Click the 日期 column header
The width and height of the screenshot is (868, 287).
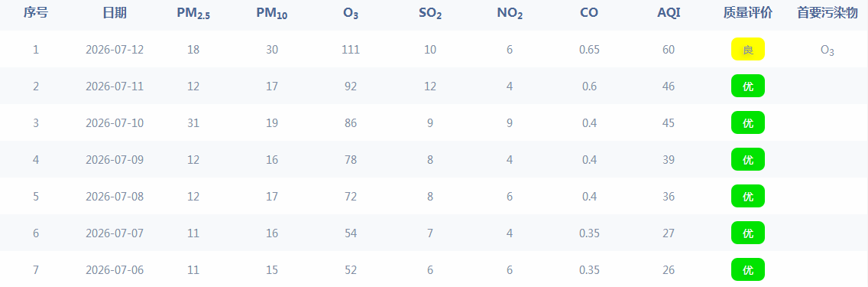pyautogui.click(x=115, y=13)
